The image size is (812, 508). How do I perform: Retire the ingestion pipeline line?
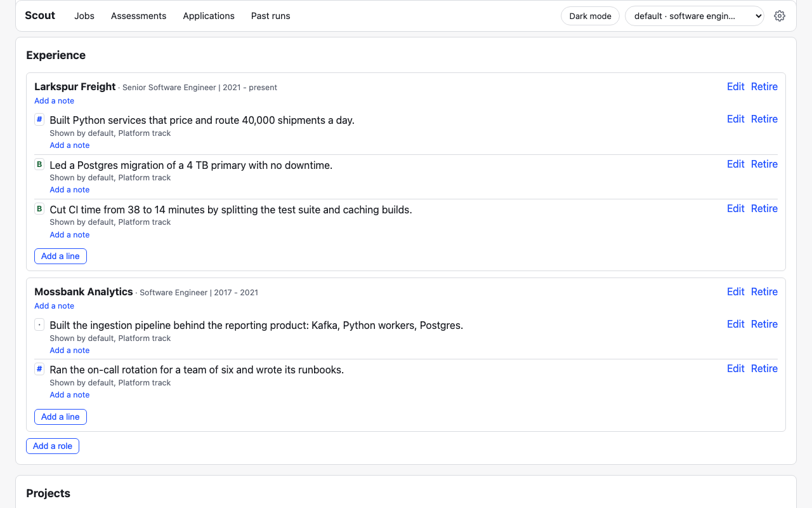click(764, 324)
